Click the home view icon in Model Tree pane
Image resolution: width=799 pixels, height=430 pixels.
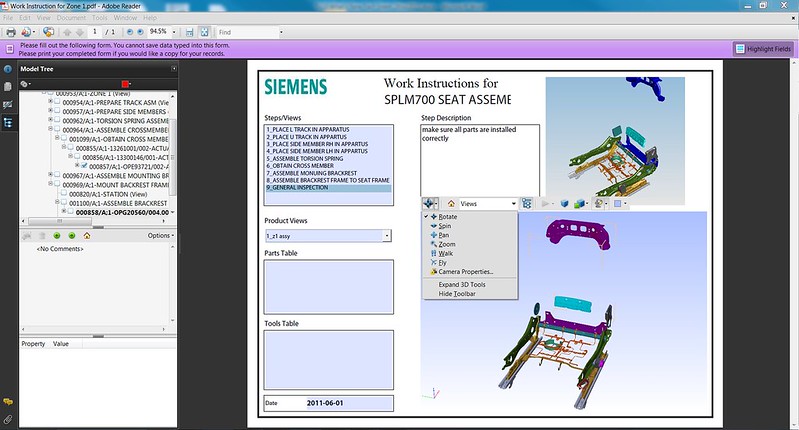(87, 235)
